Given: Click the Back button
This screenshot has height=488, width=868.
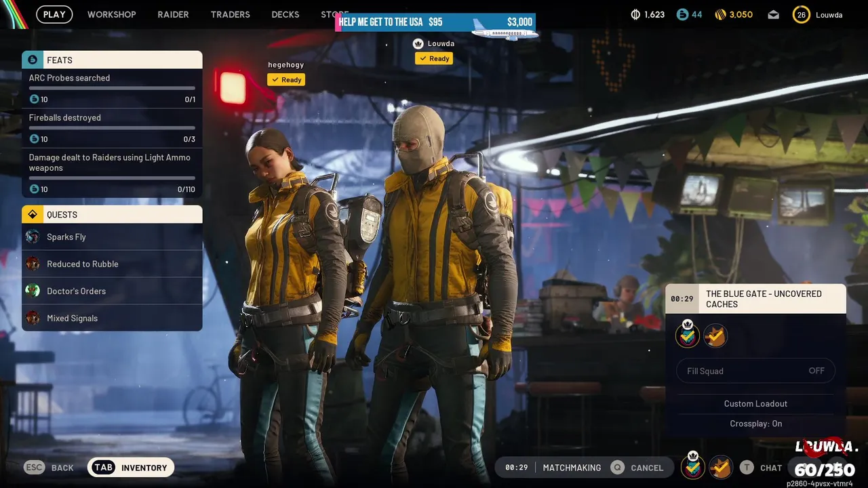Looking at the screenshot, I should point(49,467).
